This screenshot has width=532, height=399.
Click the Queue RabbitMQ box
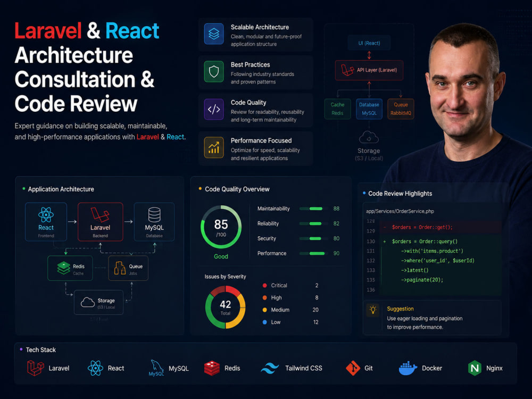401,109
